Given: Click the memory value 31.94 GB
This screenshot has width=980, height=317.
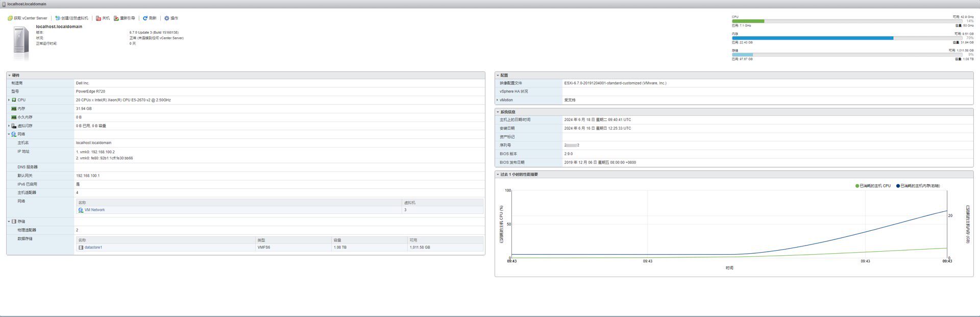Looking at the screenshot, I should tap(84, 109).
